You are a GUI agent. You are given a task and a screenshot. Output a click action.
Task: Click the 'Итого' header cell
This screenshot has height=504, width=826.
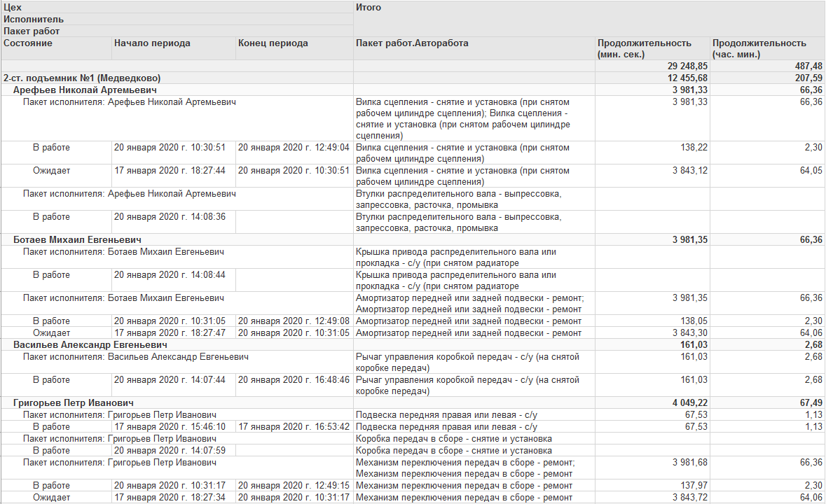click(589, 18)
